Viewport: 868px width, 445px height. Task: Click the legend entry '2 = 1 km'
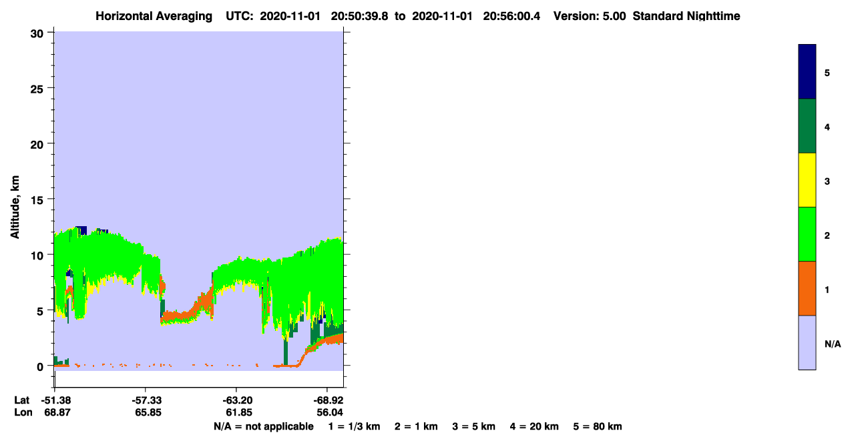(416, 426)
